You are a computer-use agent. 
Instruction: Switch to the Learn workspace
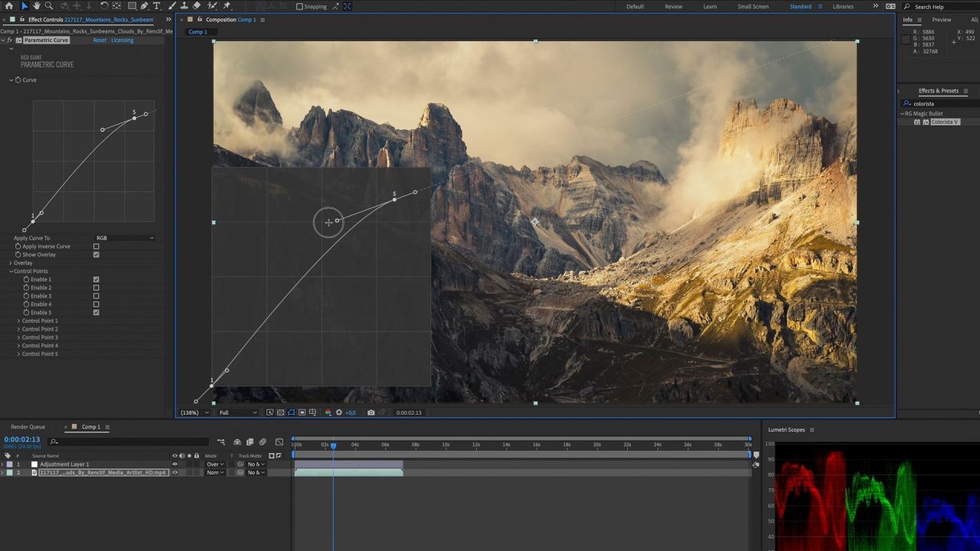pos(710,7)
